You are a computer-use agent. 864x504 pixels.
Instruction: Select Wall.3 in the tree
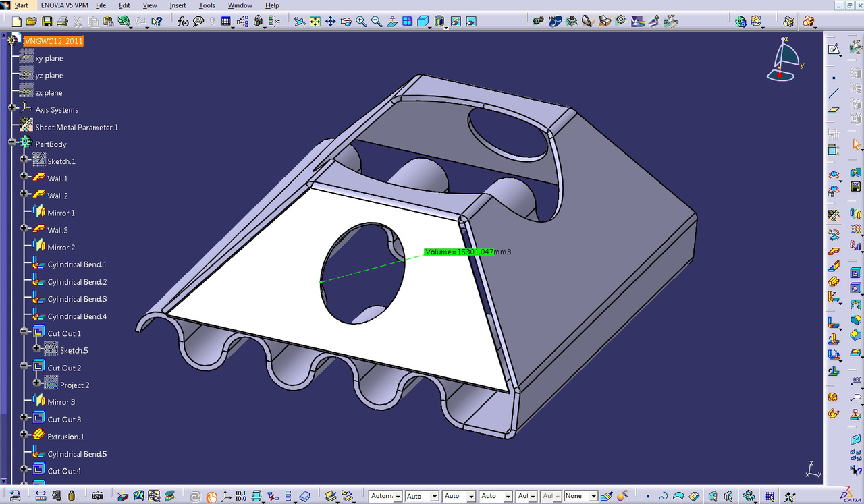(57, 230)
